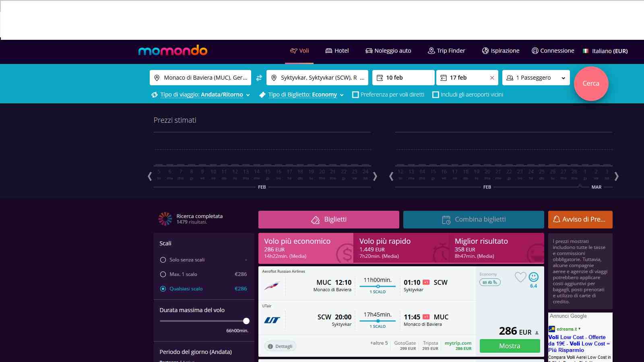This screenshot has height=362, width=644.
Task: Click the Durata massima del volo slider handle
Action: pos(246,321)
